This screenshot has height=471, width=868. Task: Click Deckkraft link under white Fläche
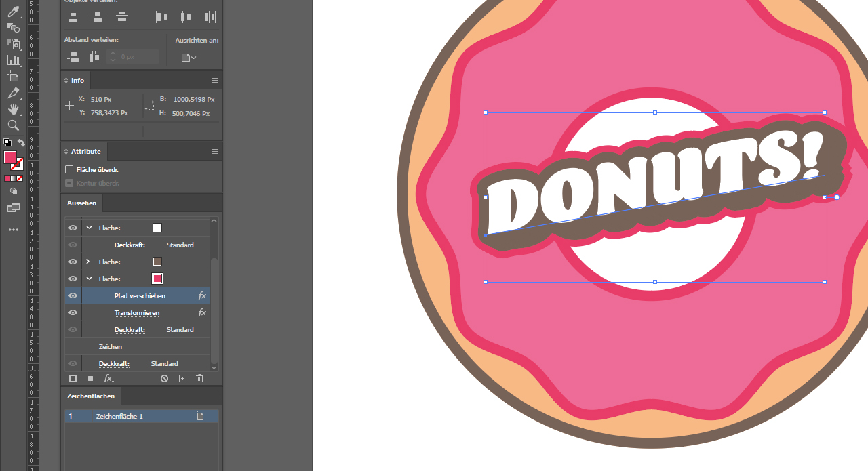click(130, 245)
